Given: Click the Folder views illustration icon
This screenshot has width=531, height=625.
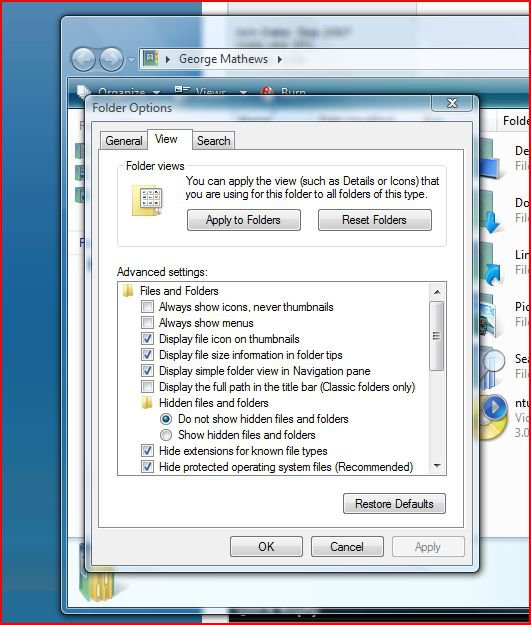Looking at the screenshot, I should click(x=147, y=200).
